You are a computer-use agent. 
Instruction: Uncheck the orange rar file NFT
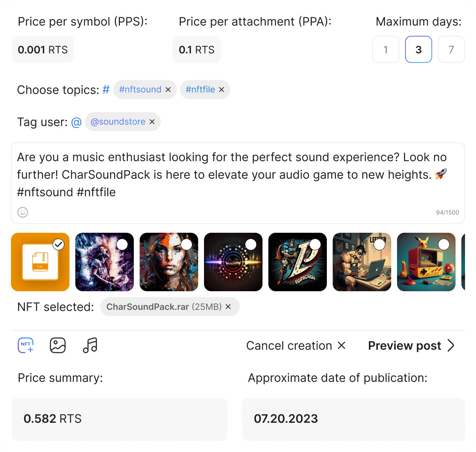(58, 244)
